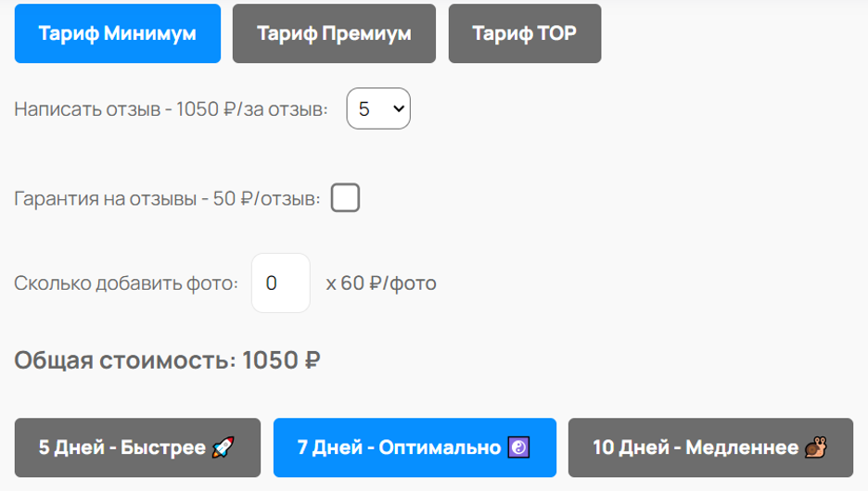
Task: Click the number 5 inside the select box
Action: point(364,109)
